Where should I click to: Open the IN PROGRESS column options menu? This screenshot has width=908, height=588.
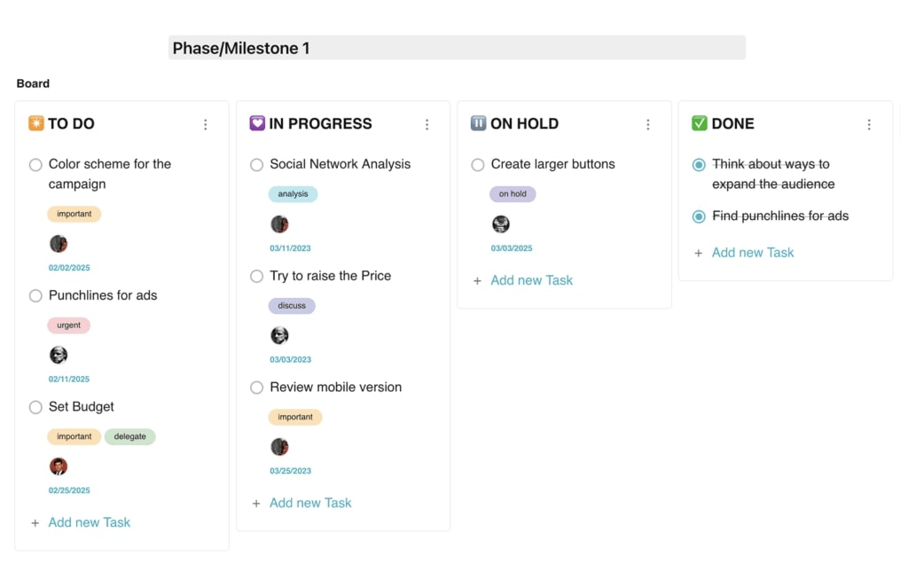tap(427, 125)
